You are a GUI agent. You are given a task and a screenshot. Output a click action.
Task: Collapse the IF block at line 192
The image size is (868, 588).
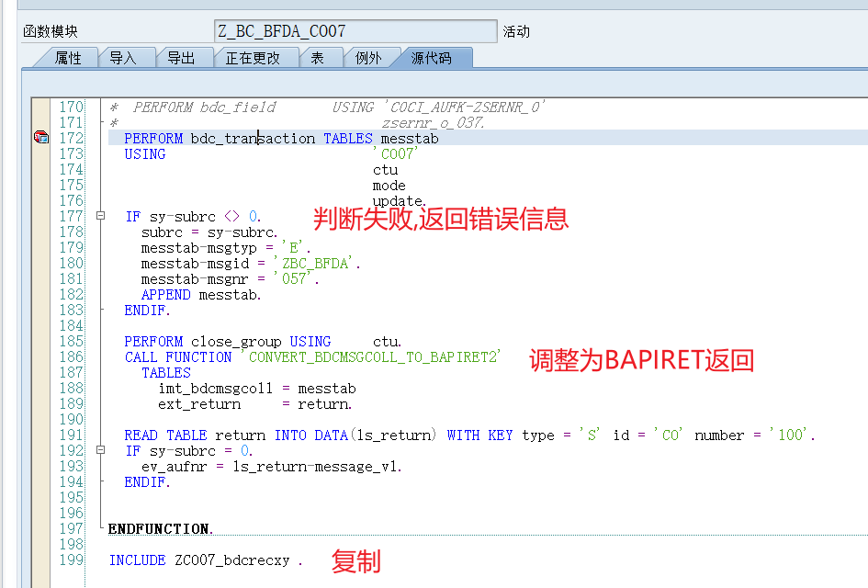(x=101, y=450)
